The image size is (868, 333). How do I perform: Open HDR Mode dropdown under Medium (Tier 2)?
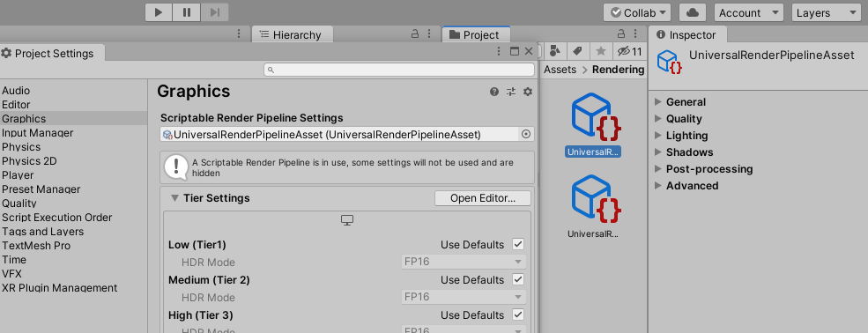tap(464, 297)
